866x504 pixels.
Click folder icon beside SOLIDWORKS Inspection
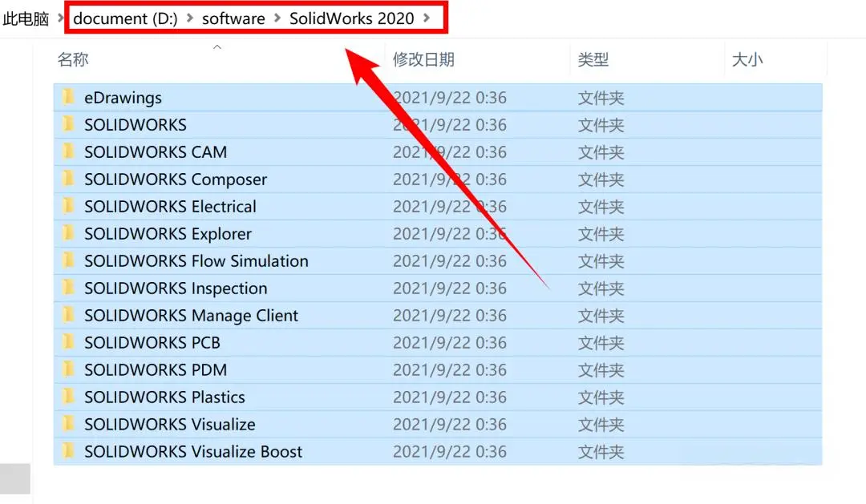click(68, 288)
